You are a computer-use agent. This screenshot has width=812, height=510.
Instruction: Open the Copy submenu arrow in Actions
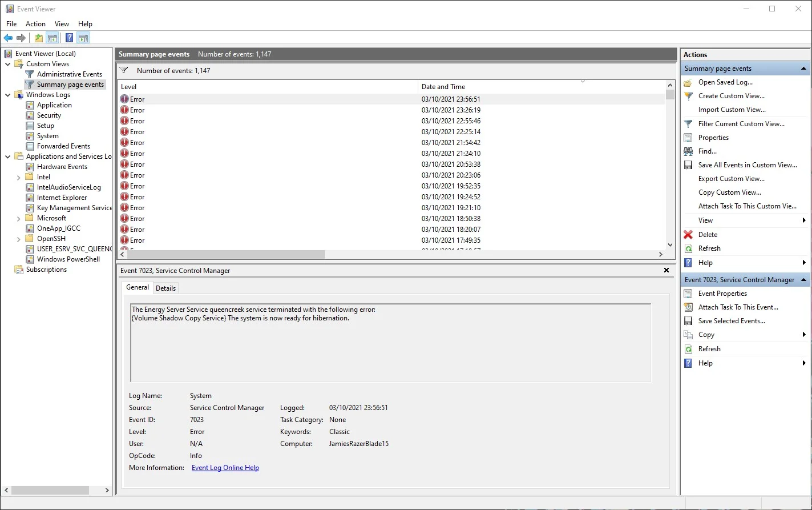coord(804,335)
